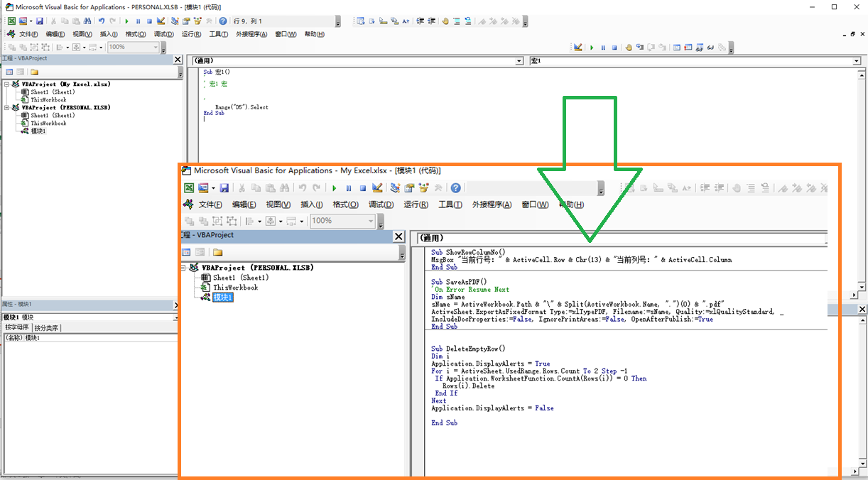Click Step Into icon in debug toolbar
The image size is (868, 480).
pyautogui.click(x=640, y=48)
